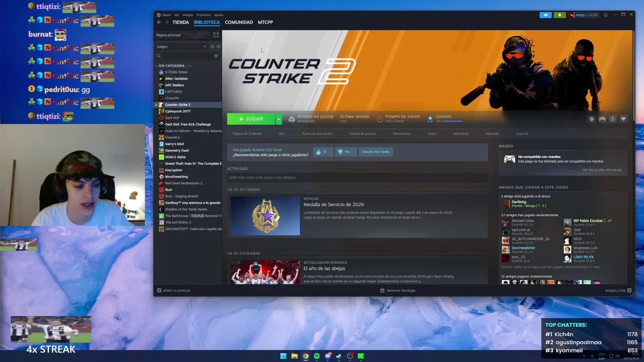Open Medalla de Servicio de 2026 thumbnail
The image size is (644, 362).
(265, 216)
